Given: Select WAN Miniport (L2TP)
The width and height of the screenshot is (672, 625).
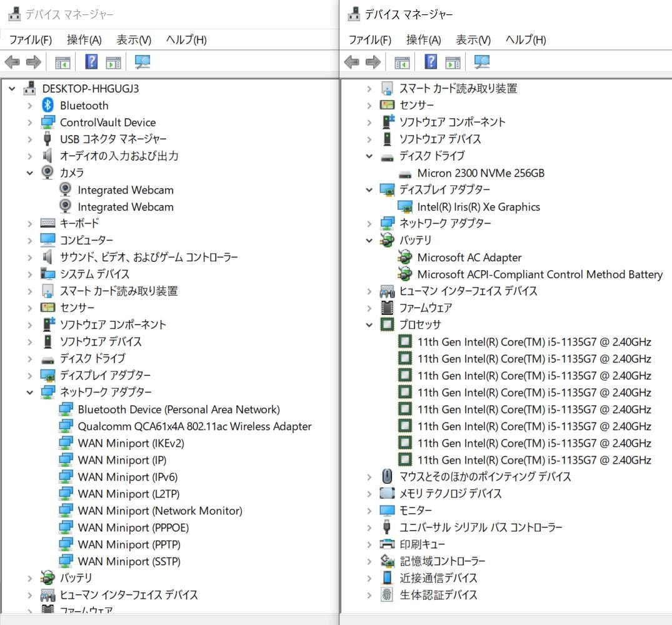Looking at the screenshot, I should tap(129, 494).
